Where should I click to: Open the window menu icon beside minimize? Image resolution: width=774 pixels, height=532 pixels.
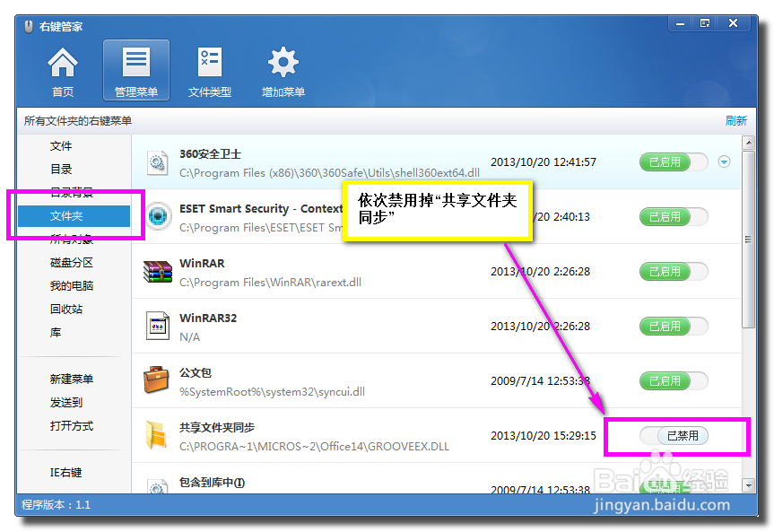705,23
